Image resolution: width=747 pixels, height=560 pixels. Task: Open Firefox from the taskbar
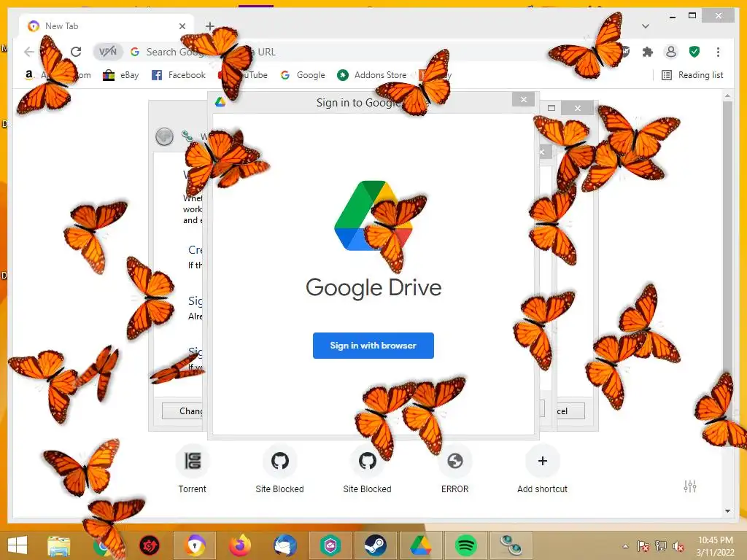[x=240, y=545]
